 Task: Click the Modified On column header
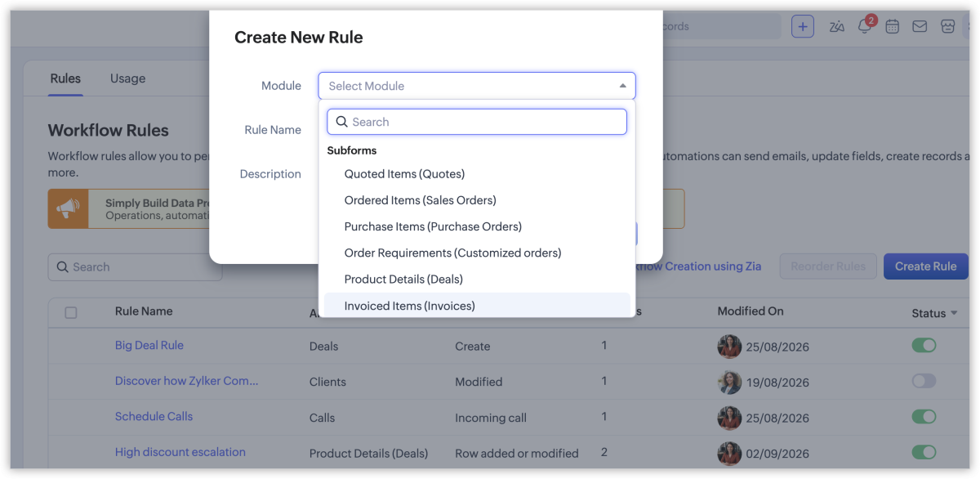[751, 311]
